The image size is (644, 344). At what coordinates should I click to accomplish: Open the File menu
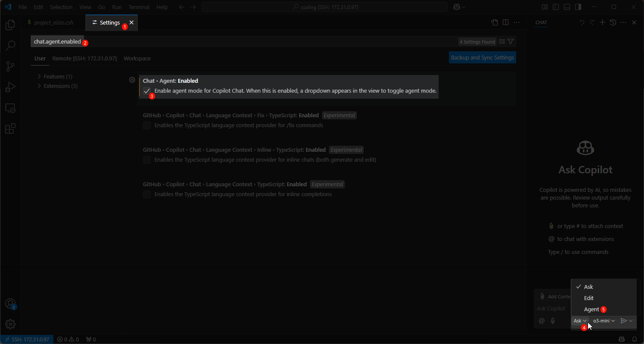point(22,7)
